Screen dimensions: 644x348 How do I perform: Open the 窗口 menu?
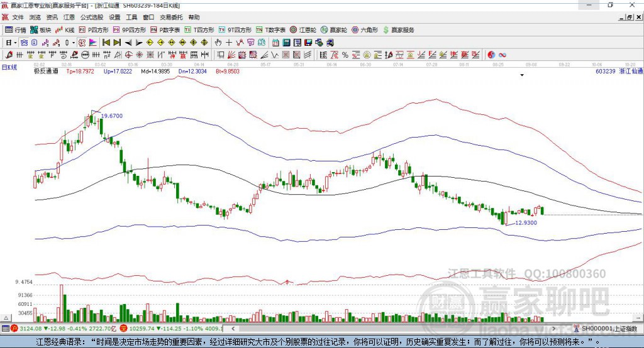tap(148, 17)
